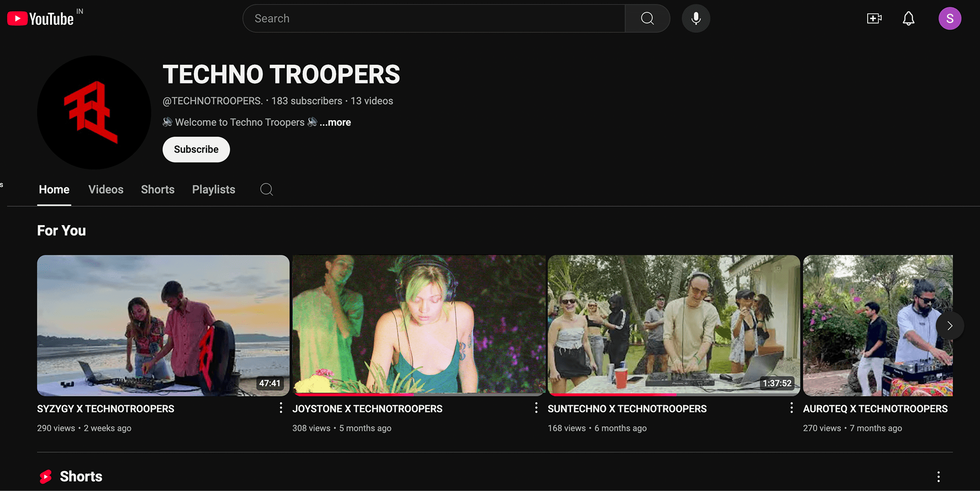980x491 pixels.
Task: Start voice search with the microphone
Action: 696,18
